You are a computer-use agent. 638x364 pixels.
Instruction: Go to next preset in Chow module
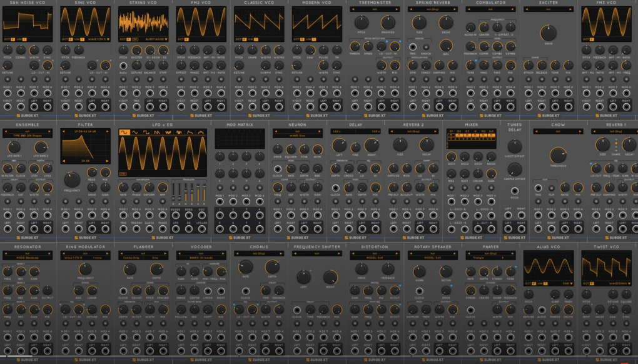click(580, 132)
